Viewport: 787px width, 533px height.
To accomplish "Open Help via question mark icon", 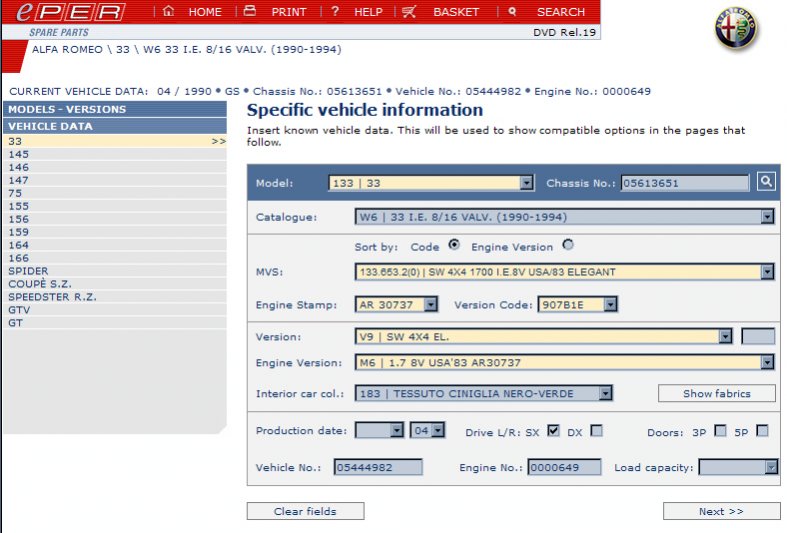I will [x=335, y=12].
